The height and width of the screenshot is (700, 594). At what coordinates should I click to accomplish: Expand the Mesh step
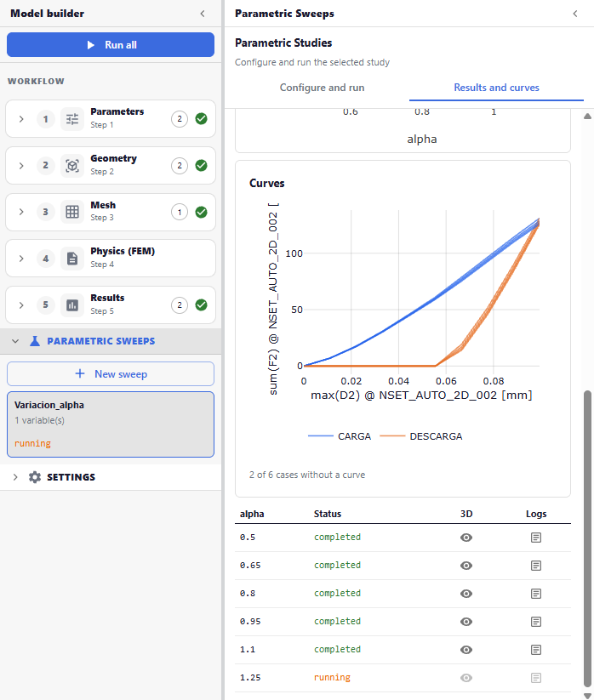pyautogui.click(x=21, y=212)
